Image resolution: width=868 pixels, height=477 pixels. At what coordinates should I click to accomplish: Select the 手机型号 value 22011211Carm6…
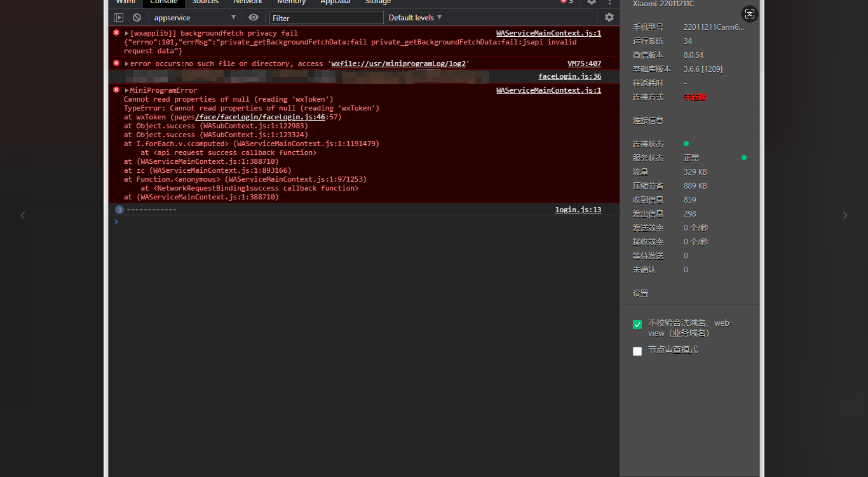[714, 27]
